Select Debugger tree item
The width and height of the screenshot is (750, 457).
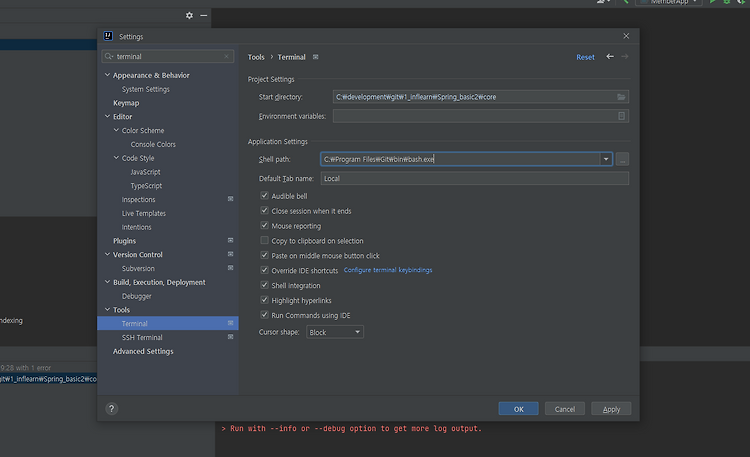tap(136, 296)
